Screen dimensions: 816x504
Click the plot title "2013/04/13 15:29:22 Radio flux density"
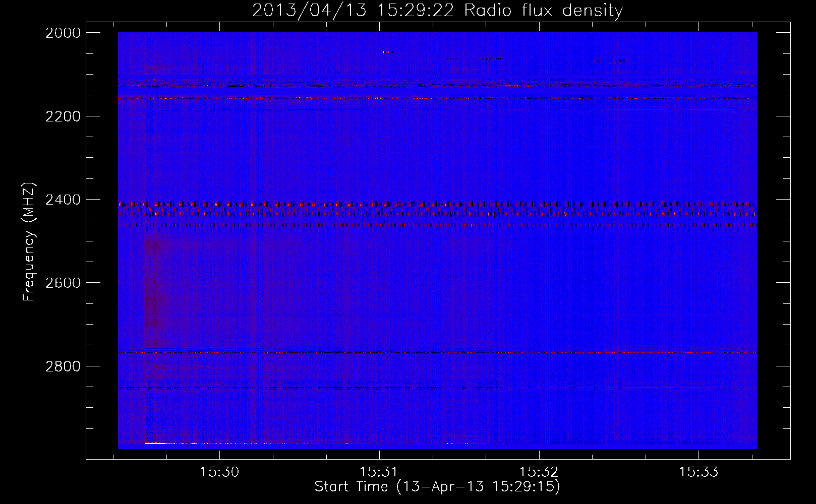[x=437, y=11]
